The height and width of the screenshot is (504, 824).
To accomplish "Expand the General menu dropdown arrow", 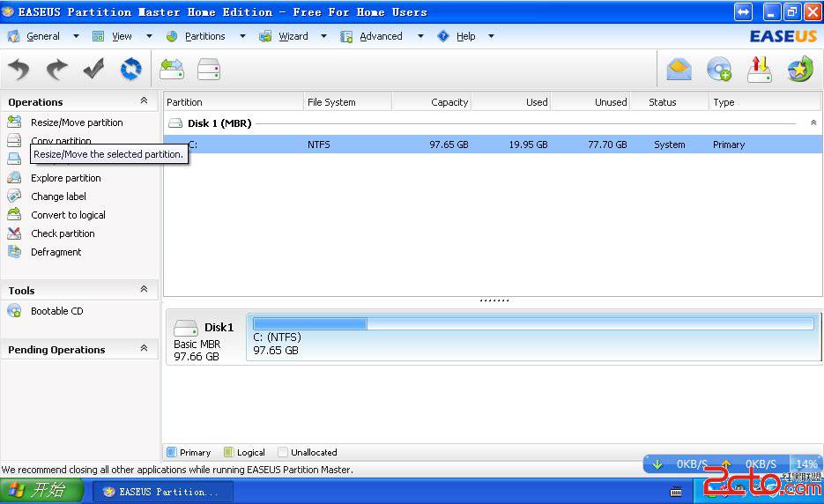I will tap(76, 36).
